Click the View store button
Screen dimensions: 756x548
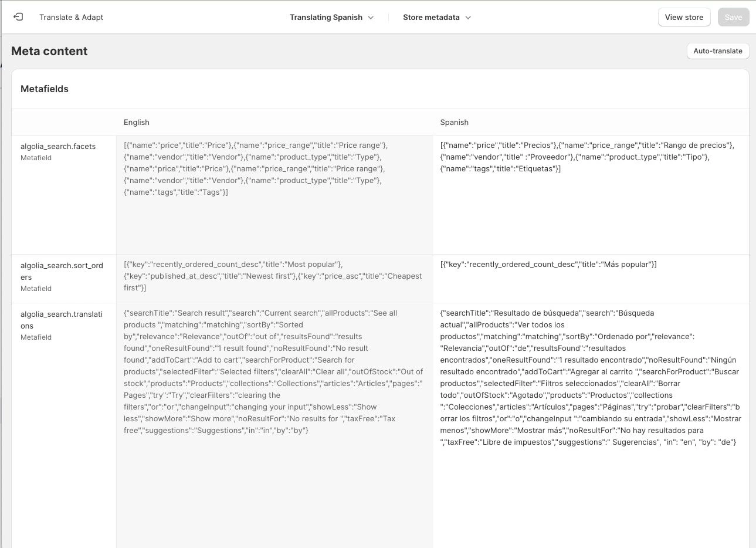(684, 17)
